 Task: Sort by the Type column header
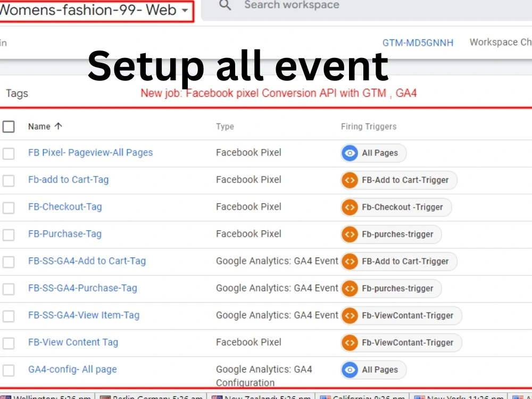pyautogui.click(x=225, y=127)
